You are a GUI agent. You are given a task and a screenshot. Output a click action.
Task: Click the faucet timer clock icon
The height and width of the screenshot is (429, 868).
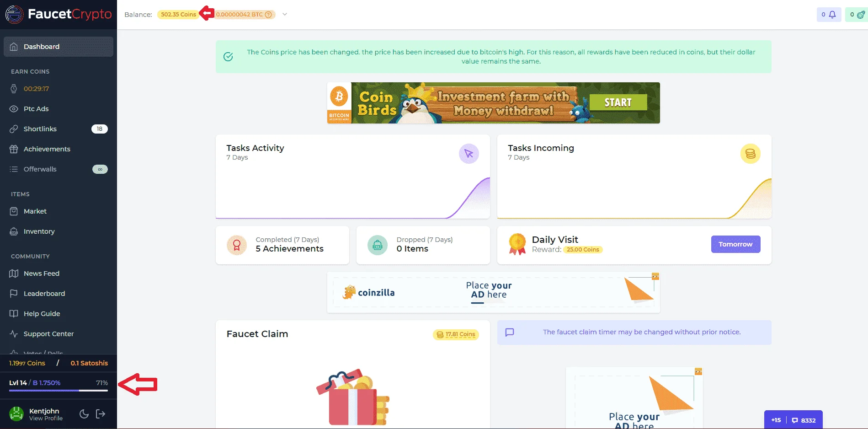14,89
